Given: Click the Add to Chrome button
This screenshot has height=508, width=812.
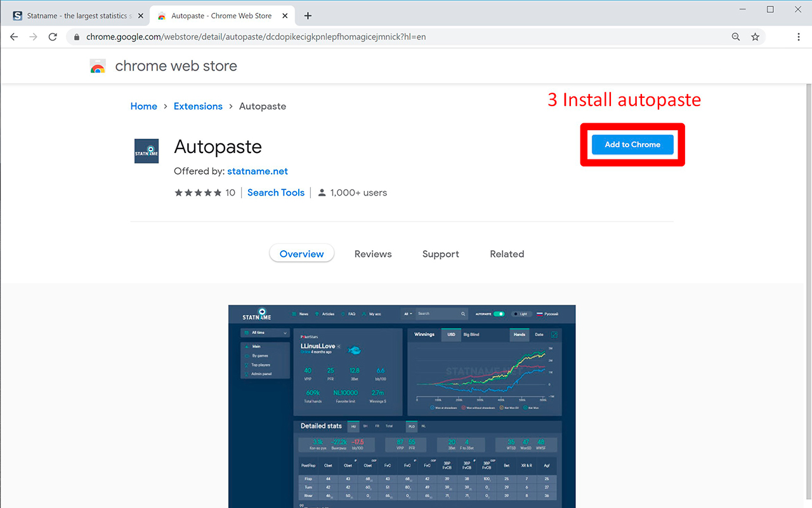Looking at the screenshot, I should pyautogui.click(x=632, y=144).
